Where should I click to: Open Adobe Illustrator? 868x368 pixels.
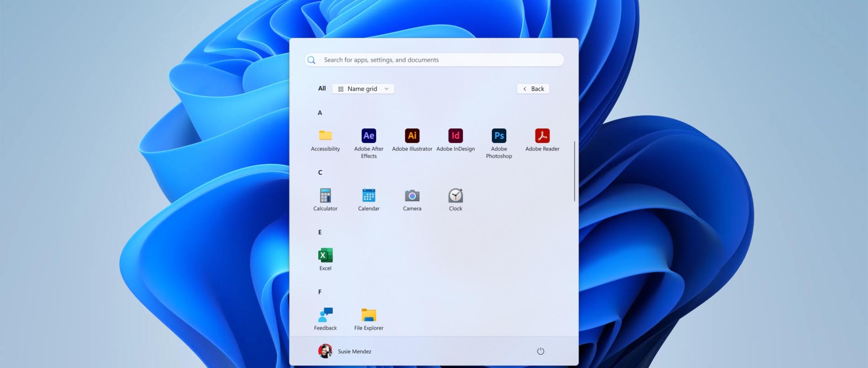point(412,140)
